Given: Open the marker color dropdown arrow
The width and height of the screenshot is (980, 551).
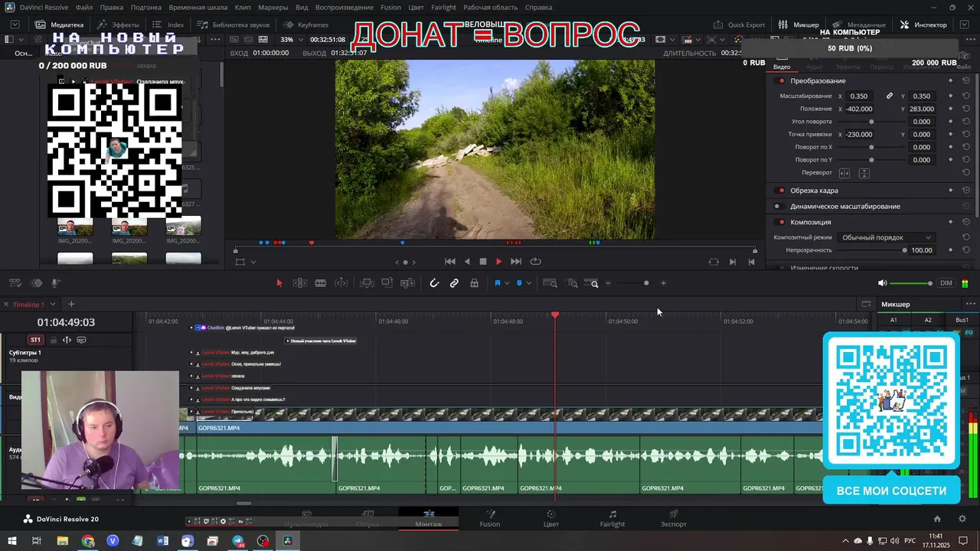Looking at the screenshot, I should [528, 284].
